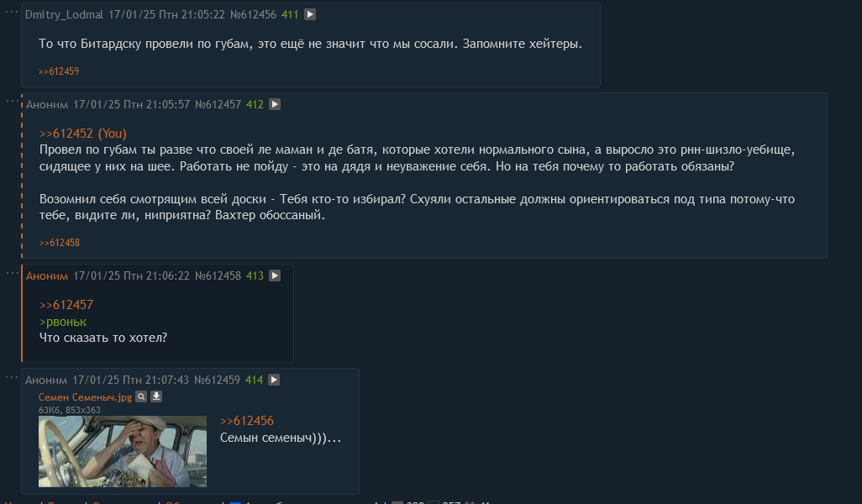The image size is (862, 504).
Task: Click the arrow icon beside post 413
Action: 275,276
